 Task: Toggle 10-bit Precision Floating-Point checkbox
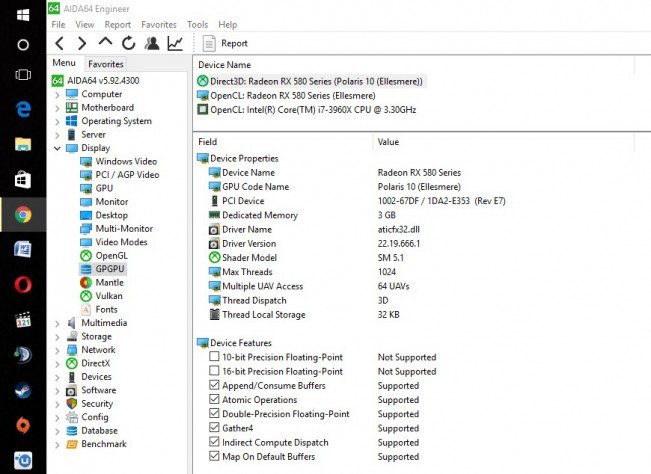point(214,357)
